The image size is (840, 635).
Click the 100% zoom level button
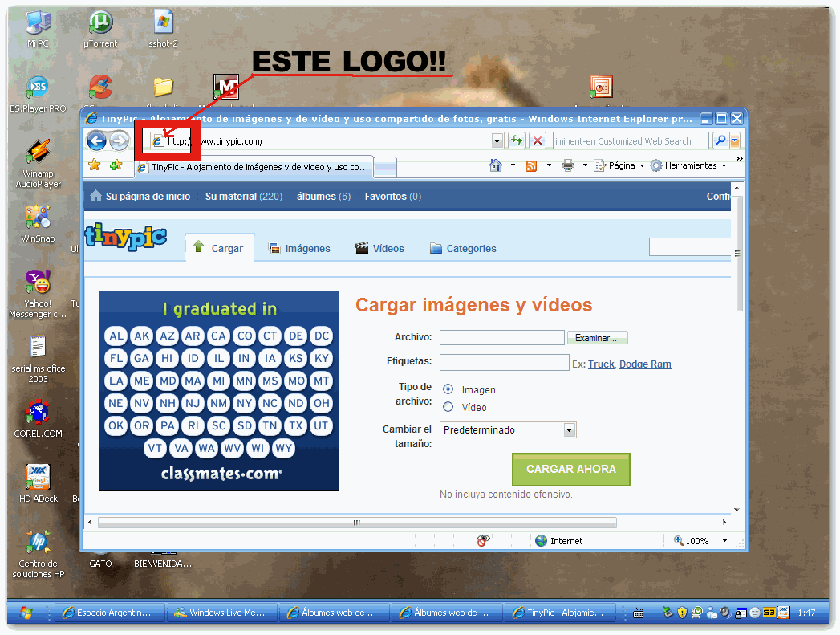(692, 541)
